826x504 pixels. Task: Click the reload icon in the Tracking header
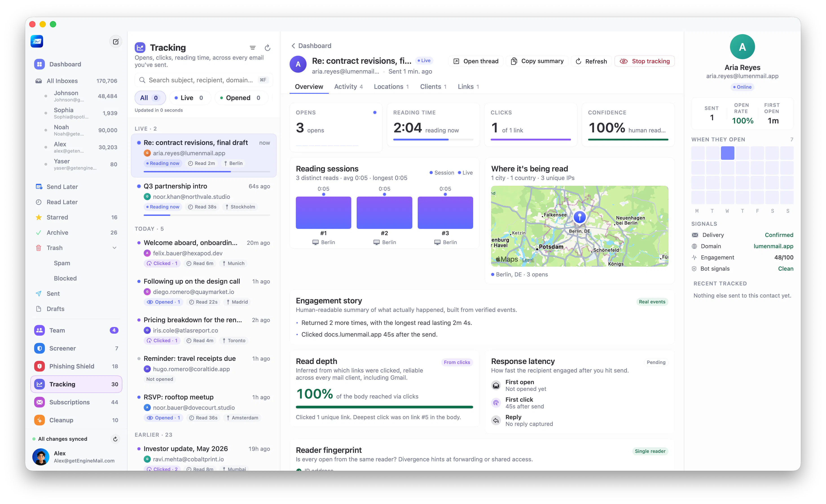pyautogui.click(x=268, y=48)
